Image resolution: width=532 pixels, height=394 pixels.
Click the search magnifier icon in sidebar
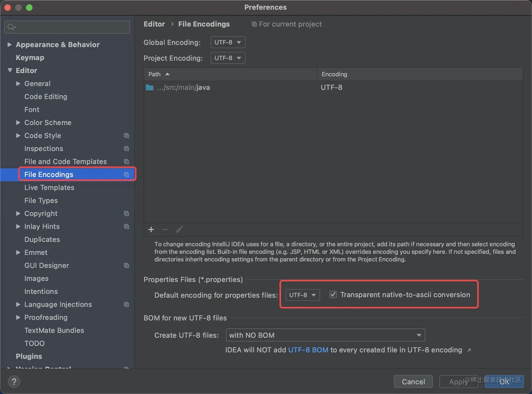point(12,27)
